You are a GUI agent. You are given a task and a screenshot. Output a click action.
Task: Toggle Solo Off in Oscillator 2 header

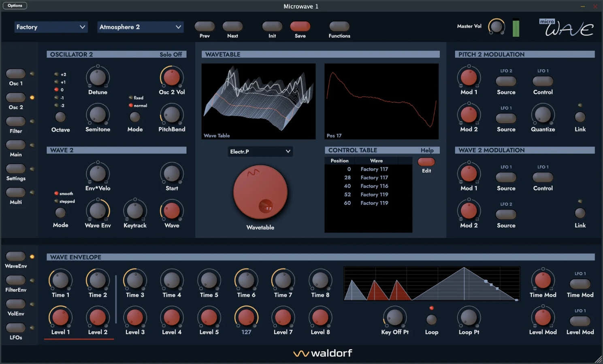pos(170,54)
